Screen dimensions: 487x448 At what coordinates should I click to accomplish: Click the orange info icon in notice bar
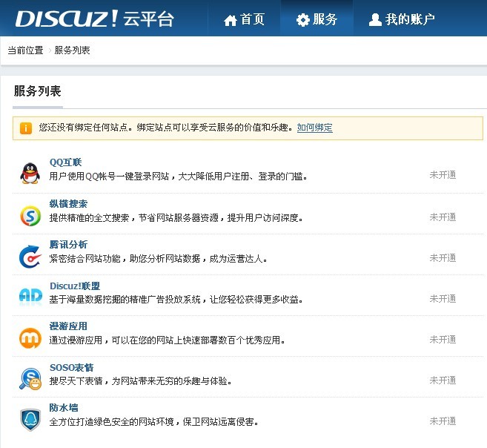tap(26, 128)
